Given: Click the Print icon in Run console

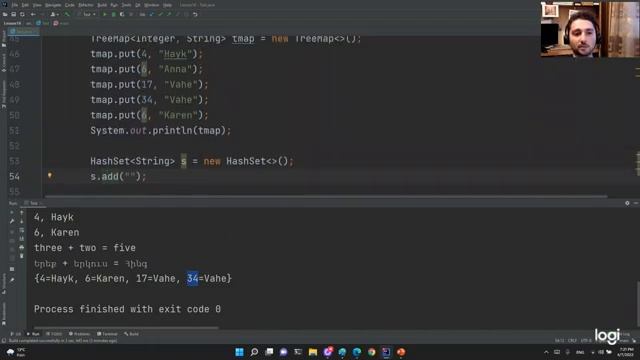Looking at the screenshot, I should coord(22,247).
